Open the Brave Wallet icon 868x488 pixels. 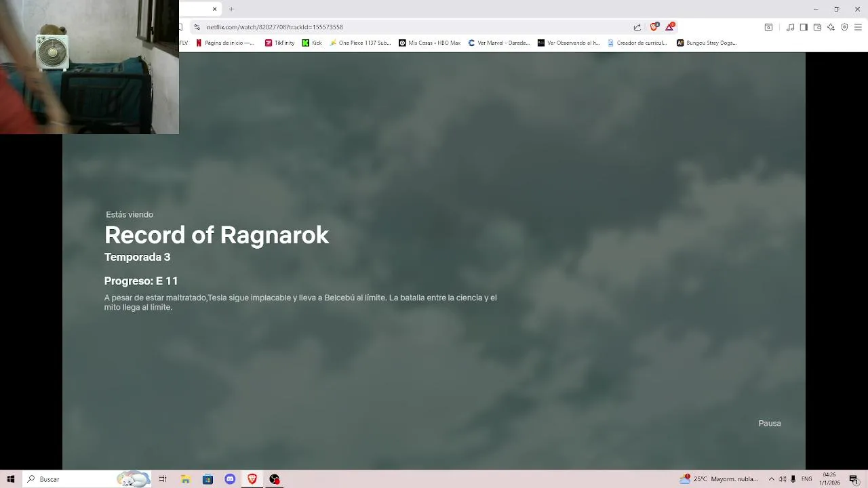pos(817,27)
